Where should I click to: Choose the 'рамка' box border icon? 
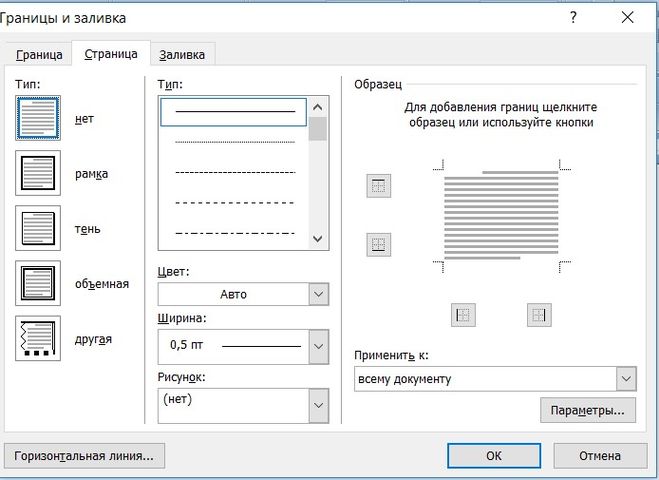click(x=38, y=173)
